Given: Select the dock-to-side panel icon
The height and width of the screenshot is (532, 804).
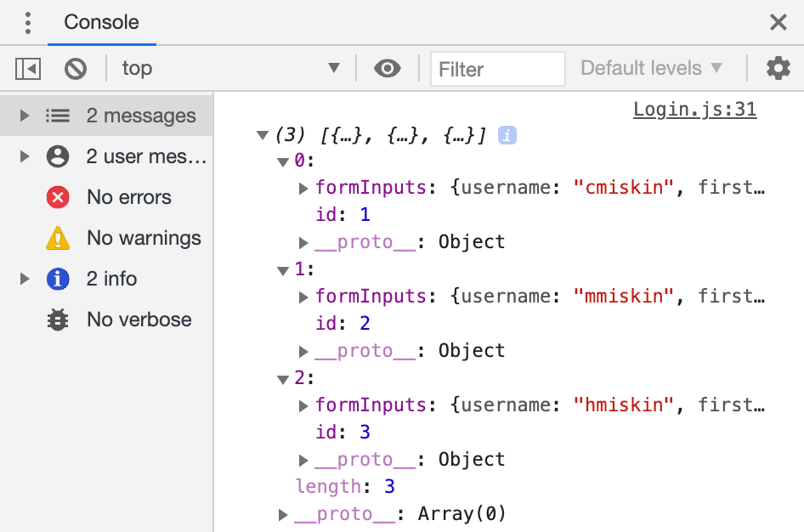Looking at the screenshot, I should pyautogui.click(x=26, y=68).
